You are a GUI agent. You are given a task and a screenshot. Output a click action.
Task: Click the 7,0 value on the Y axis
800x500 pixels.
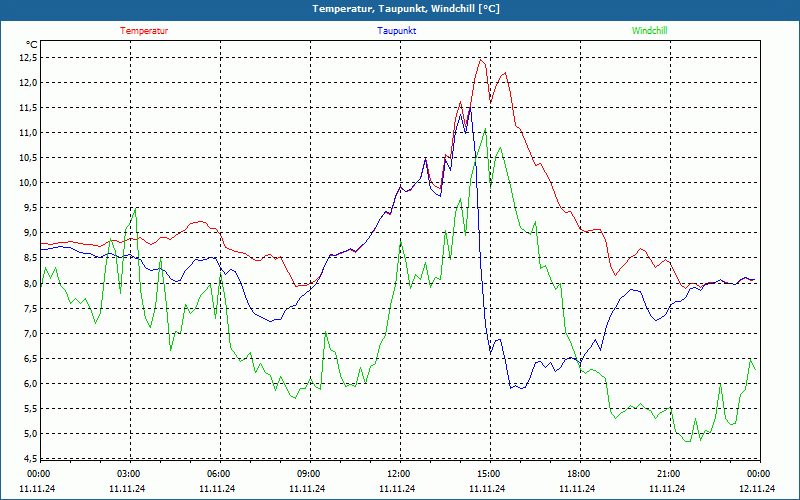click(31, 333)
